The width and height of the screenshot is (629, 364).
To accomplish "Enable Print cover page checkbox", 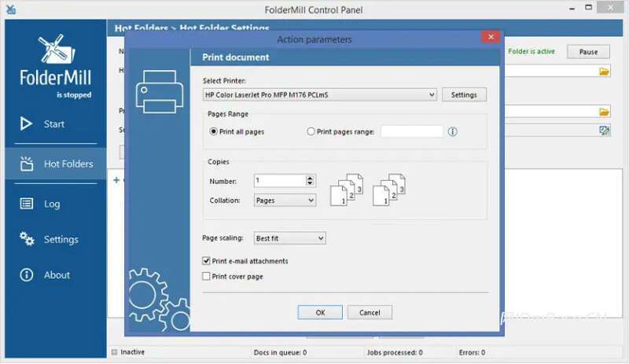I will pos(206,277).
